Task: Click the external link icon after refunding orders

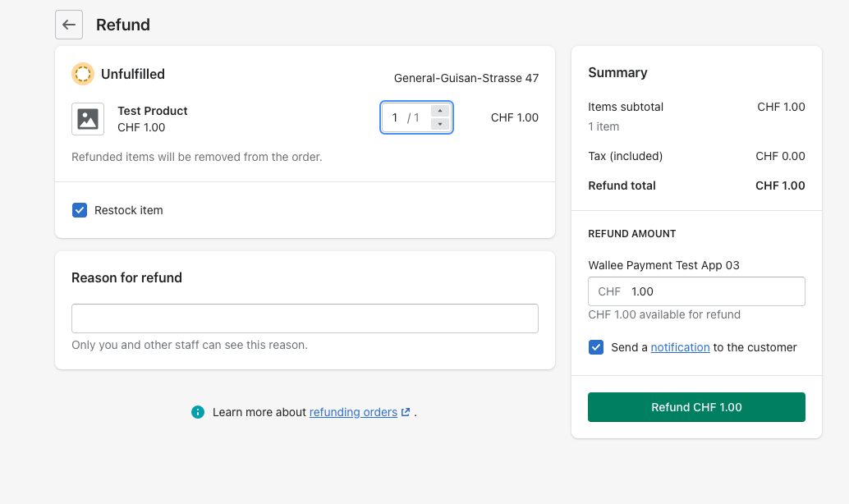Action: click(x=404, y=411)
